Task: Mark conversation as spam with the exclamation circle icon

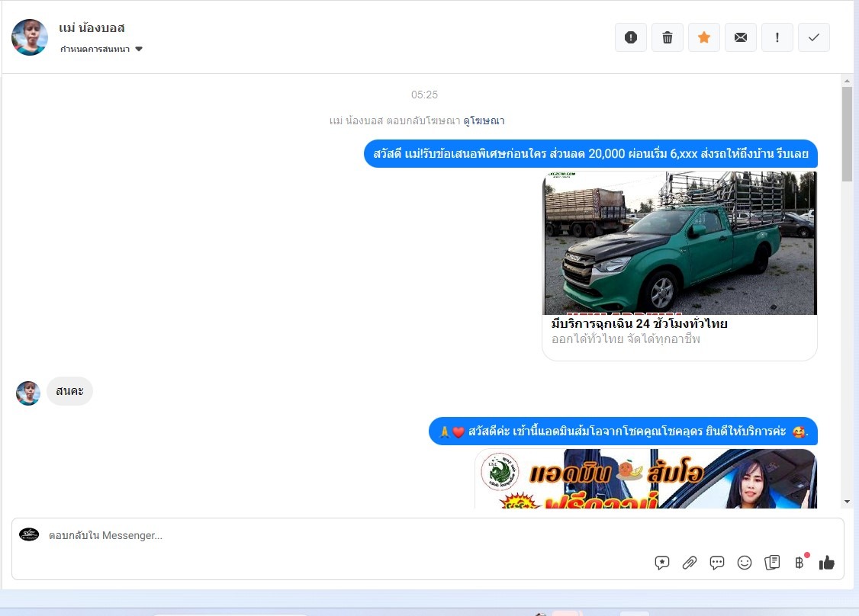Action: 631,37
